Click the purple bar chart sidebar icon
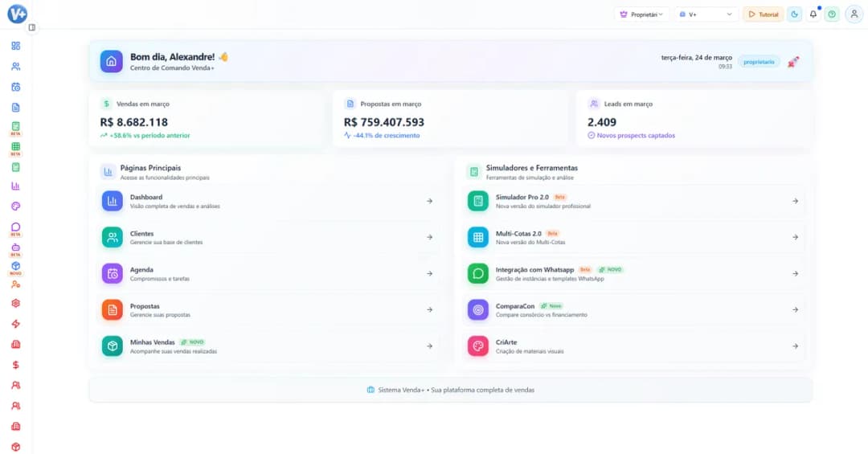Screen dimensions: 868x454 (x=15, y=186)
